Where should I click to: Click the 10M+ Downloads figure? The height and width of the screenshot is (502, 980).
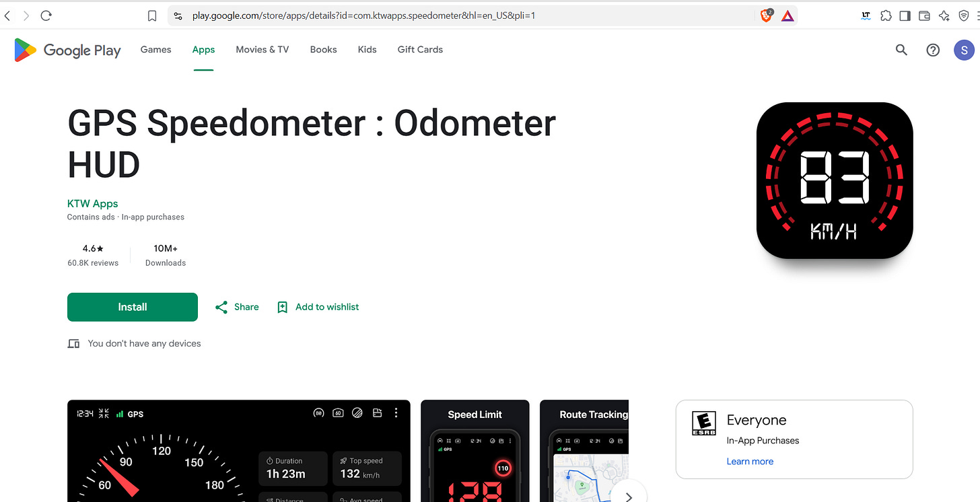tap(166, 248)
